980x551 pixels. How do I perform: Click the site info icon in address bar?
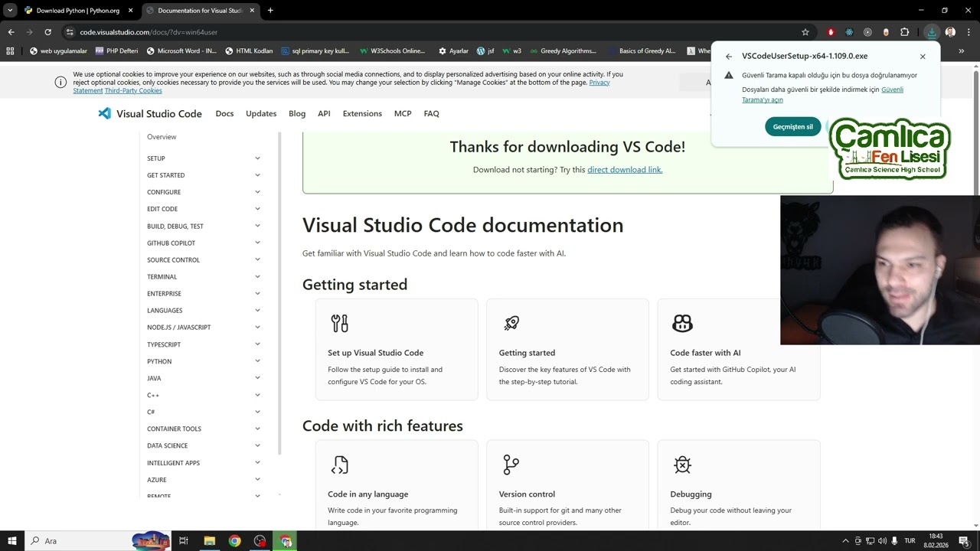[x=70, y=32]
